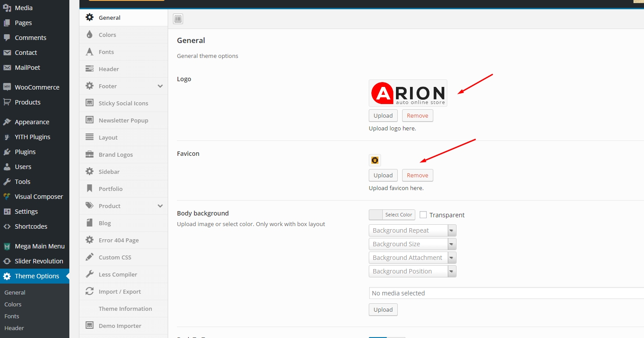Select the Custom CSS pencil icon
The image size is (644, 338).
click(89, 257)
